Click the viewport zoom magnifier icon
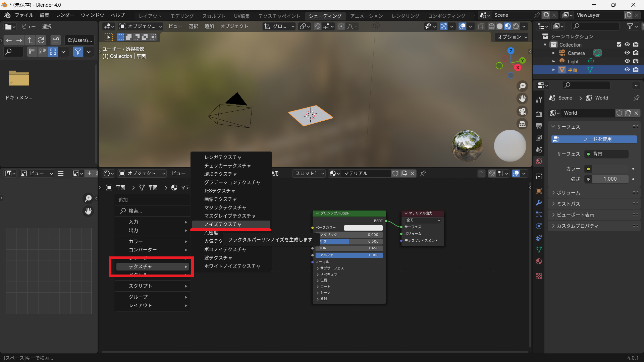 [x=522, y=86]
